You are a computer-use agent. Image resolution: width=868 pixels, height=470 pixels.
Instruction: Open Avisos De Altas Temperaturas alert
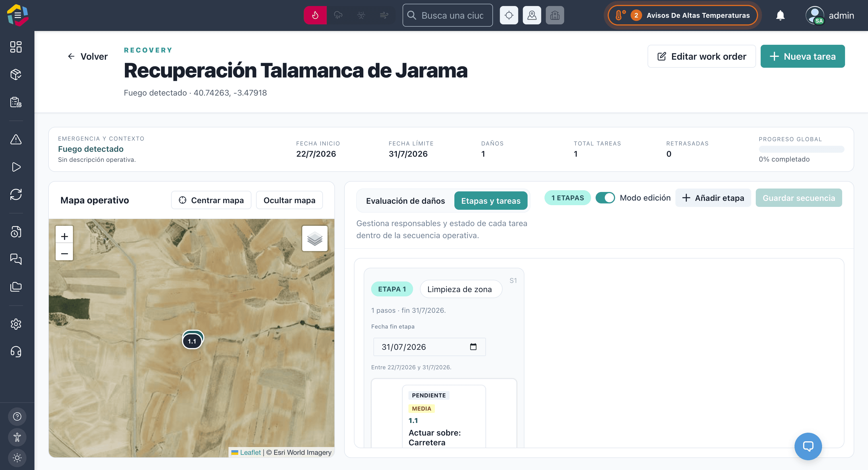(682, 15)
